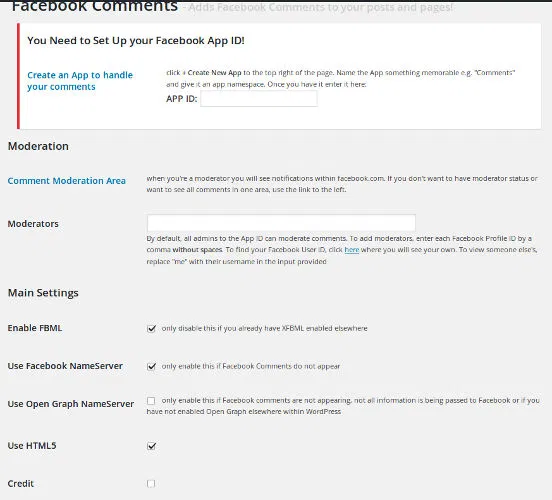Screen dimensions: 552x500
Task: Click the 'Enable FBML' label
Action: click(35, 328)
